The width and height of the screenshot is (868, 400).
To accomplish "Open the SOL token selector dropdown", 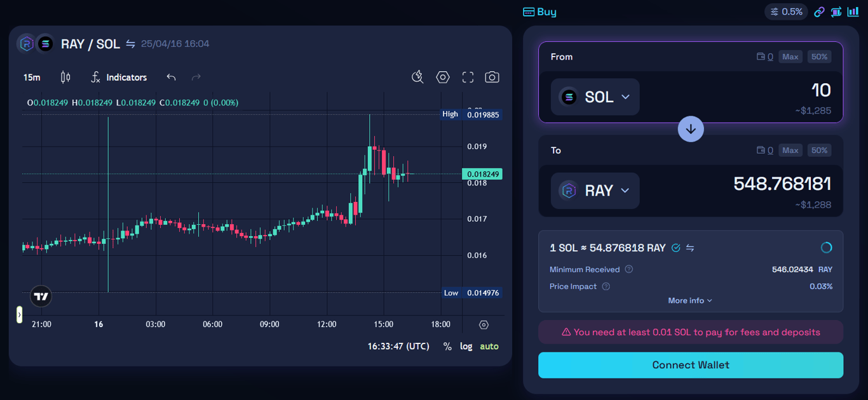I will tap(595, 97).
